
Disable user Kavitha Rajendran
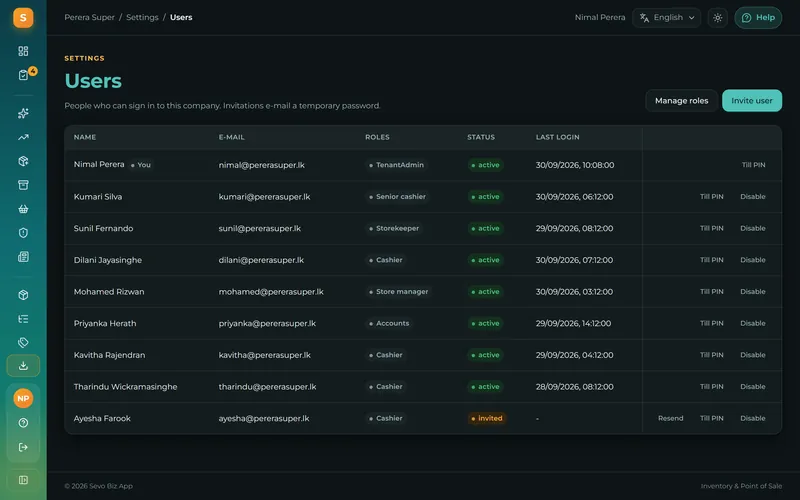pos(753,355)
